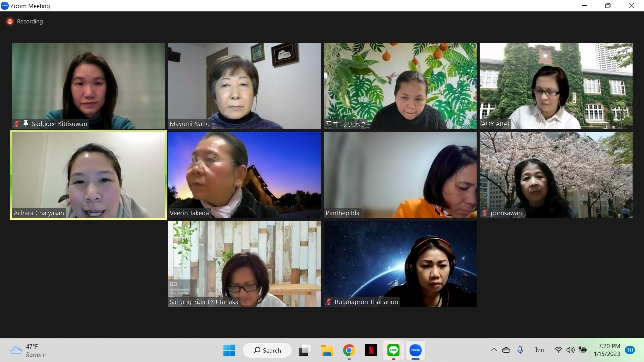This screenshot has height=362, width=644.
Task: Open the Wi-Fi and volume quick settings
Action: pos(564,350)
